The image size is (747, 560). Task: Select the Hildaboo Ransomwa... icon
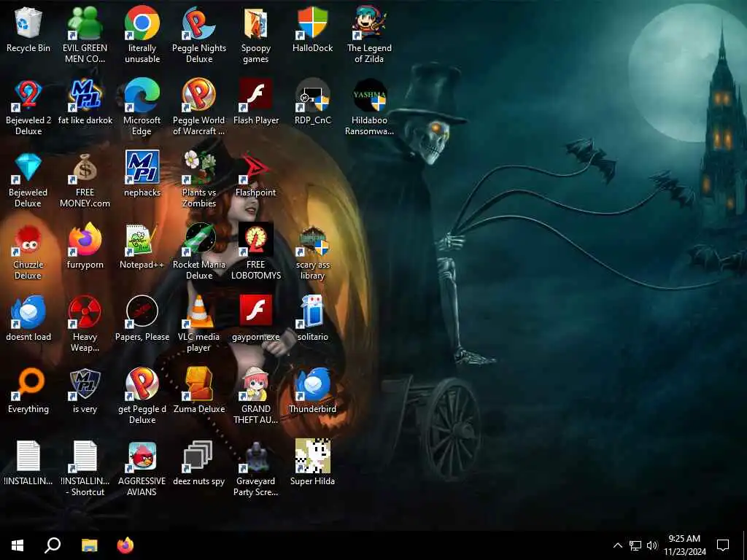click(369, 108)
